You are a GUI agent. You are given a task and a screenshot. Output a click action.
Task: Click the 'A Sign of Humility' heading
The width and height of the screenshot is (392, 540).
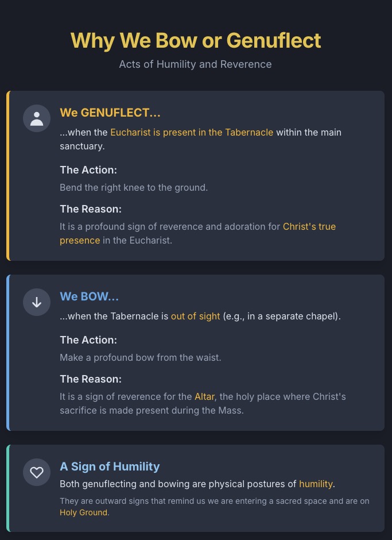click(110, 466)
